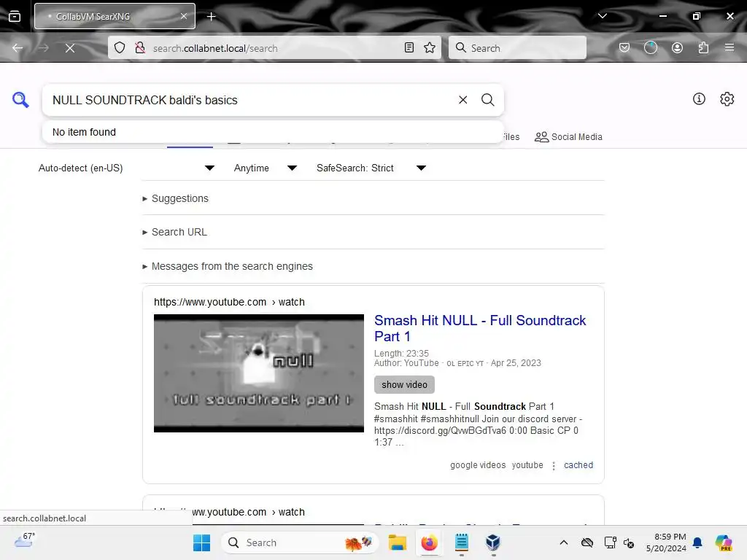Open the Notepad taskbar icon
The height and width of the screenshot is (560, 747).
(461, 542)
